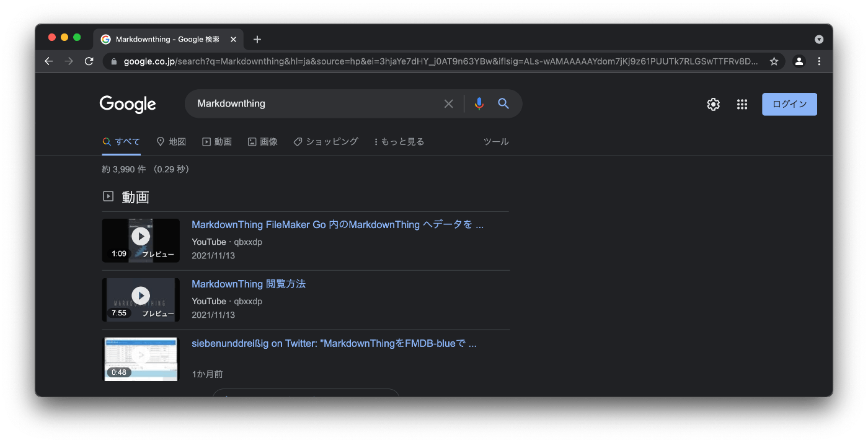This screenshot has height=443, width=868.
Task: Click the Google logo
Action: click(128, 105)
